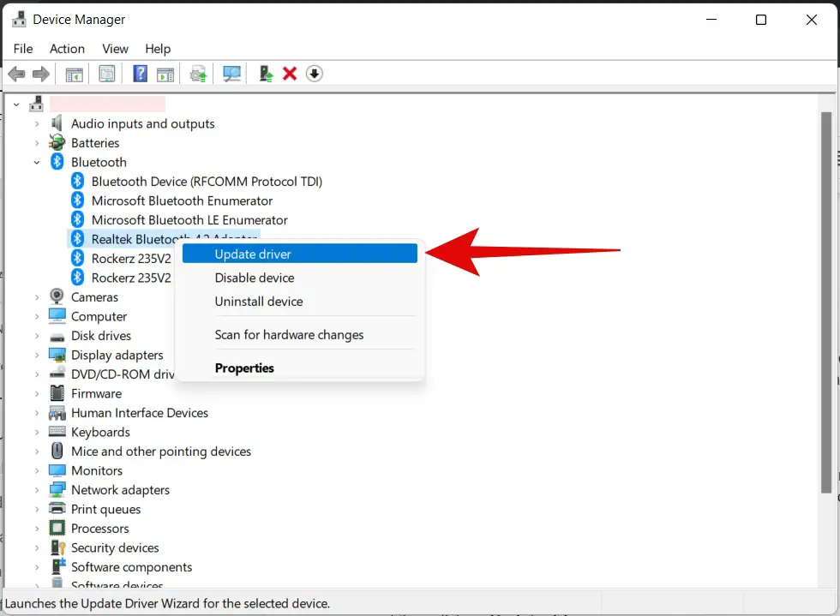The height and width of the screenshot is (616, 840).
Task: Click the Update device driver toolbar icon
Action: [x=198, y=74]
